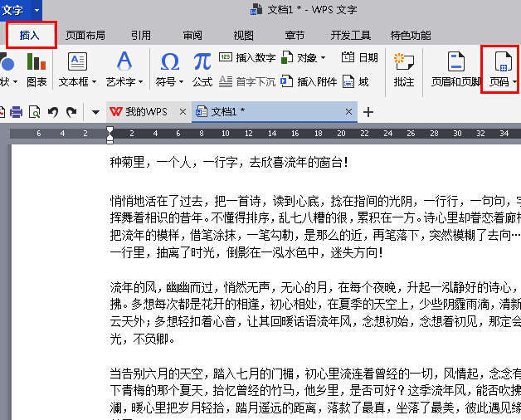Click the 页码 page number icon
This screenshot has width=521, height=420.
tap(503, 61)
